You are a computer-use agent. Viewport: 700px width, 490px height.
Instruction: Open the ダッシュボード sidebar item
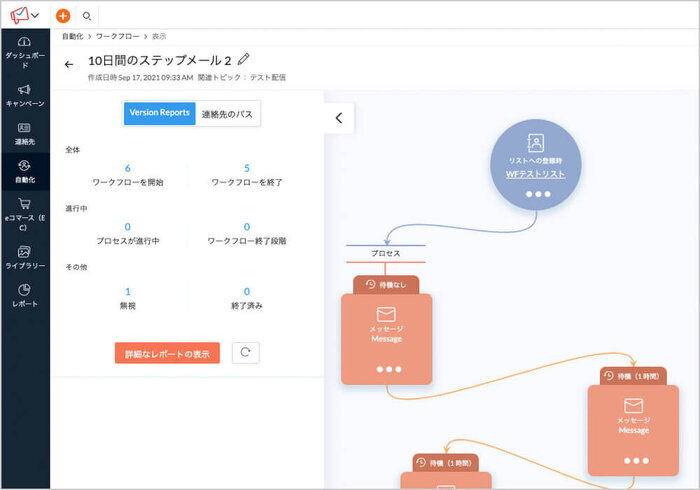pos(25,49)
